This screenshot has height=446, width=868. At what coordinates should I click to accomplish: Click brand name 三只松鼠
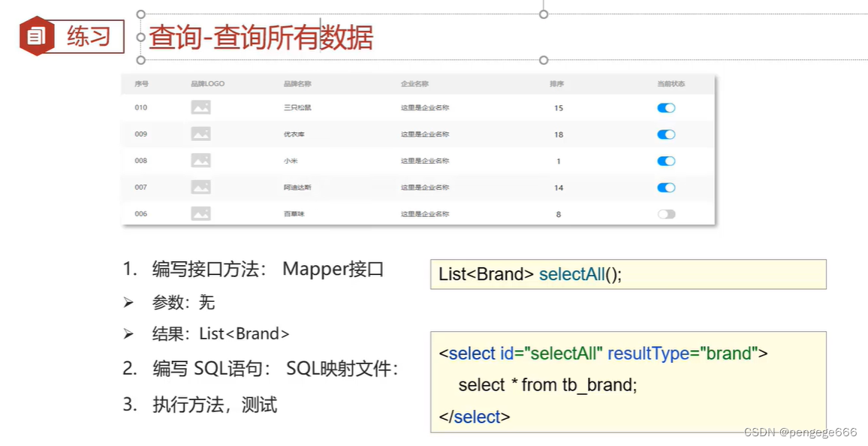click(x=297, y=107)
